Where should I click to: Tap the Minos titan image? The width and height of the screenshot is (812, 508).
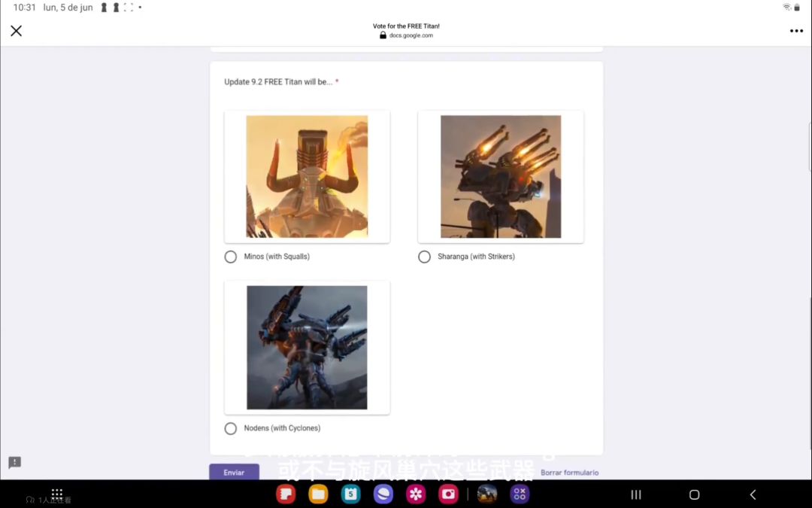[307, 176]
